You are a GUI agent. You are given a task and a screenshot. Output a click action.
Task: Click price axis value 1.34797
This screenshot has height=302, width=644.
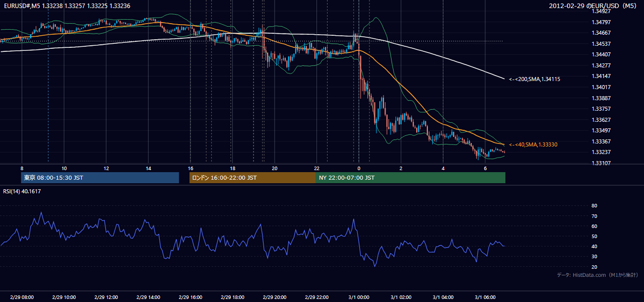pos(601,22)
